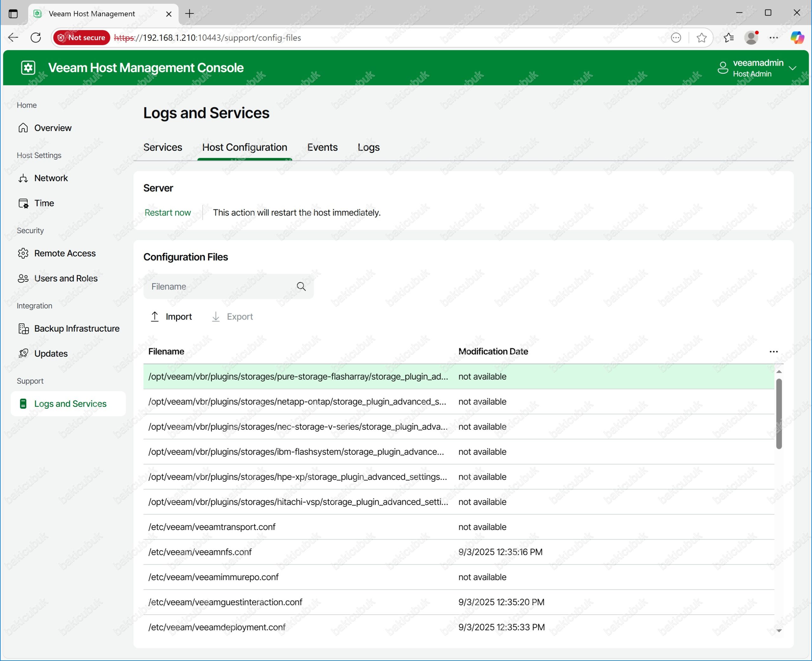Open Backup Infrastructure in the sidebar
812x661 pixels.
tap(69, 329)
